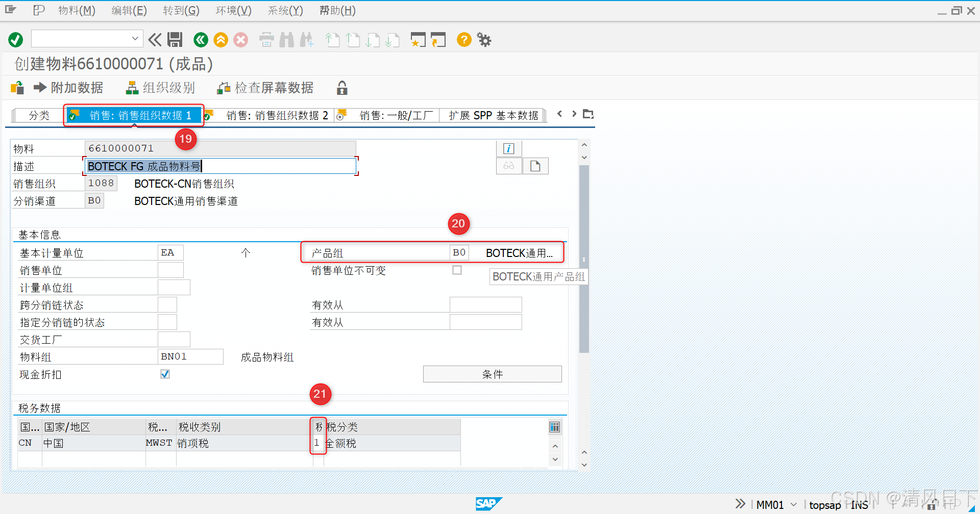This screenshot has height=514, width=980.
Task: Toggle the 现金折扣 checkbox
Action: click(165, 374)
